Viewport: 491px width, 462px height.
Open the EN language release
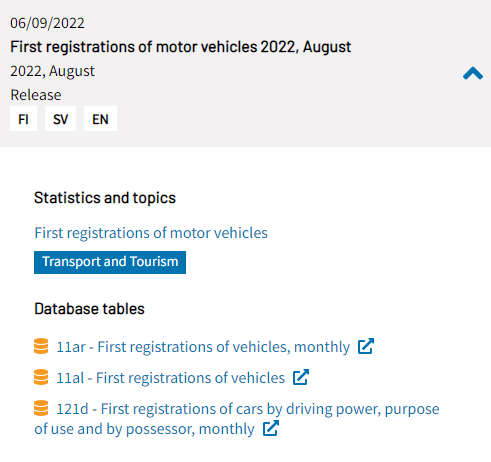click(100, 119)
